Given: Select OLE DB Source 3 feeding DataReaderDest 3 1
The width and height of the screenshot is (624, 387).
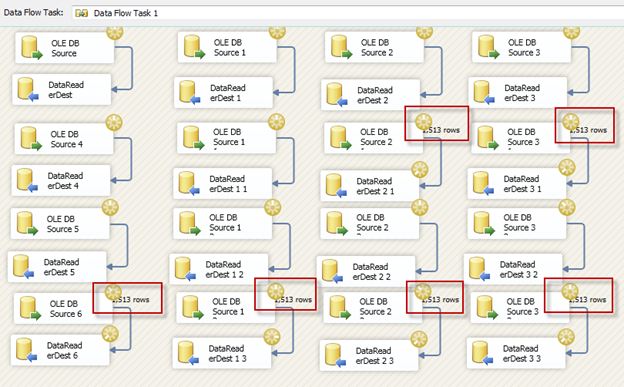Looking at the screenshot, I should [x=521, y=138].
